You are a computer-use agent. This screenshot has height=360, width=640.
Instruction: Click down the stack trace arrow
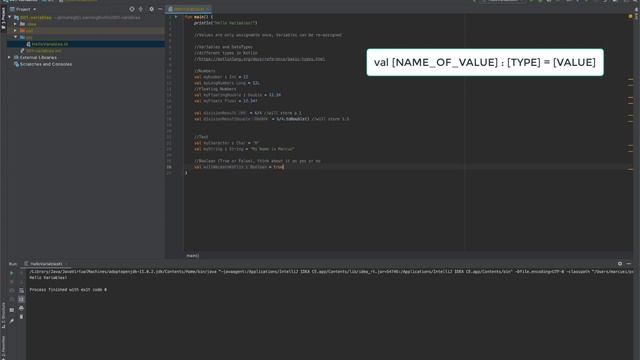click(21, 282)
